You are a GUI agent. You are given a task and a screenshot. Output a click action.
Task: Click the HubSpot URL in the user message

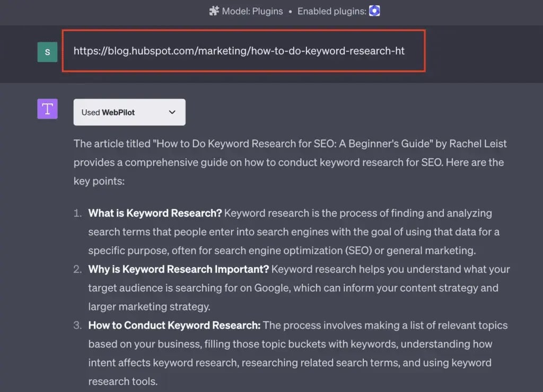pyautogui.click(x=239, y=51)
